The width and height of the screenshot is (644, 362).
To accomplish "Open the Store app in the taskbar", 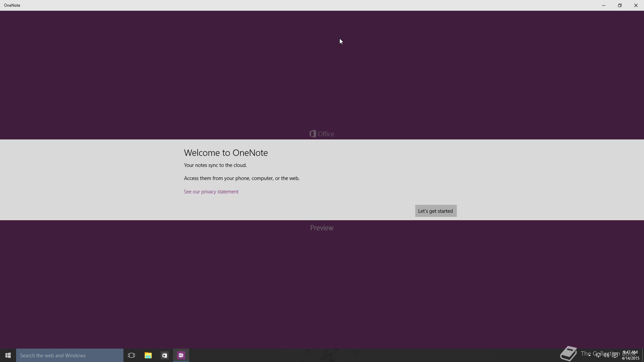I will click(164, 355).
